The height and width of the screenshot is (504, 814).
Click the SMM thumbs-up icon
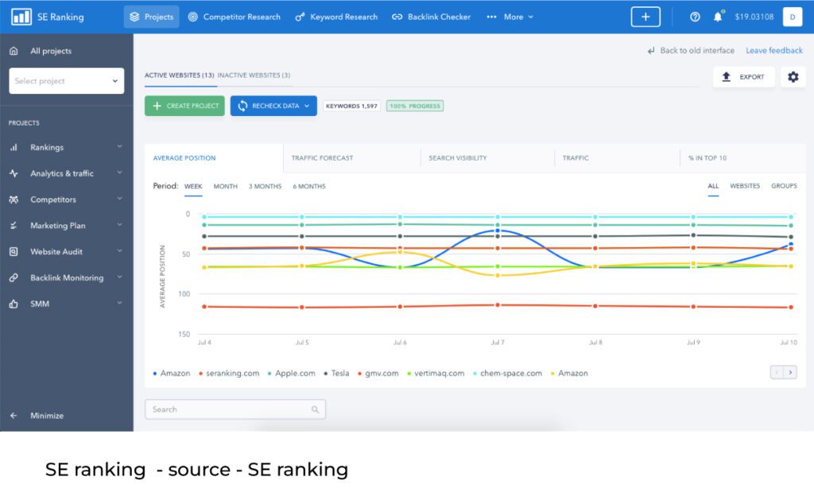(x=14, y=304)
